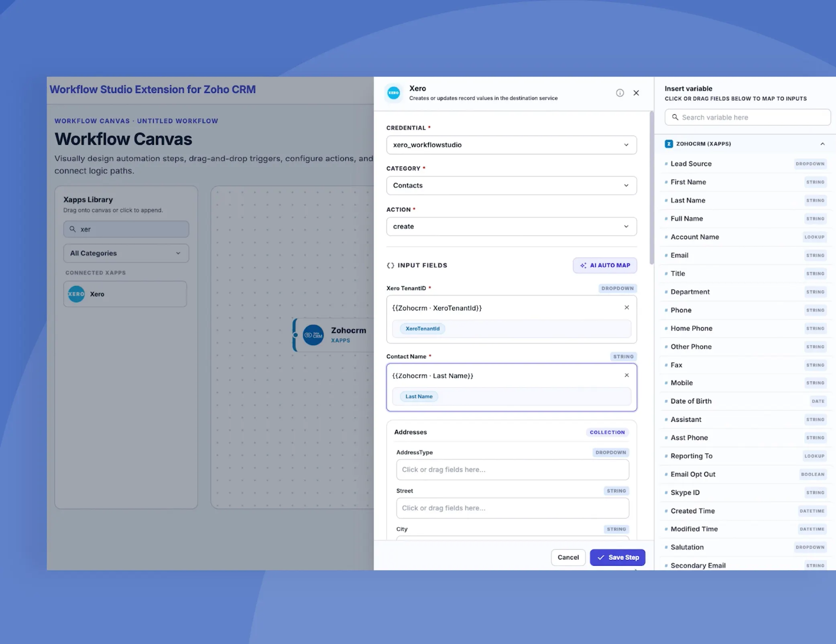Insert the Reporting To variable

[x=745, y=456]
